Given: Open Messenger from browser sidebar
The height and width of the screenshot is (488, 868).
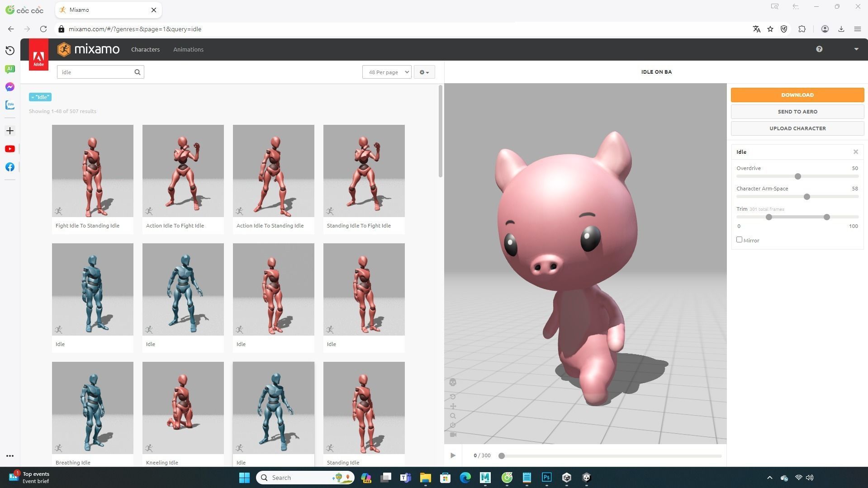Looking at the screenshot, I should click(x=10, y=87).
